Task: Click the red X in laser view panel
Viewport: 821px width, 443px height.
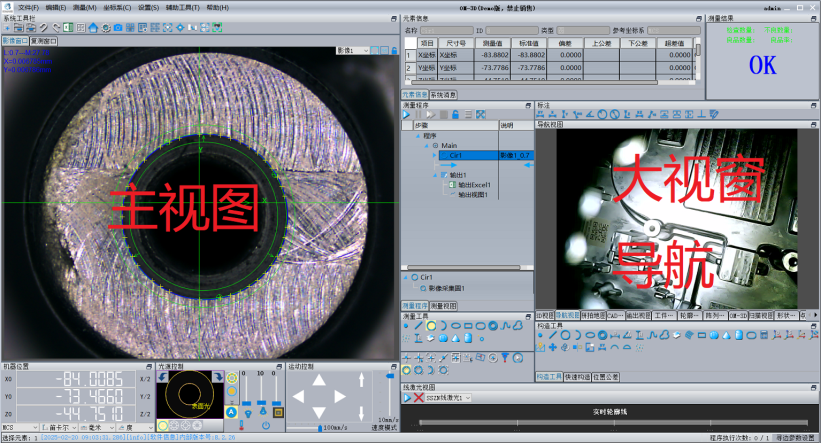Action: click(418, 398)
